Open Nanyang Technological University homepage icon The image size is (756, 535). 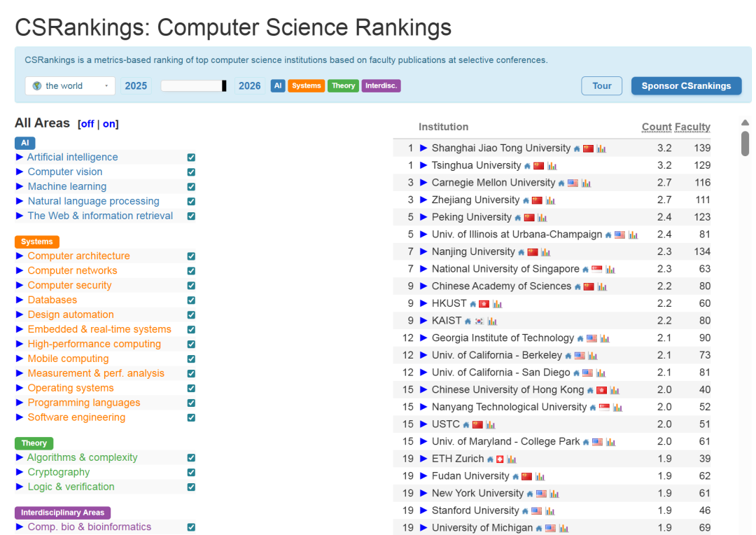click(x=593, y=408)
